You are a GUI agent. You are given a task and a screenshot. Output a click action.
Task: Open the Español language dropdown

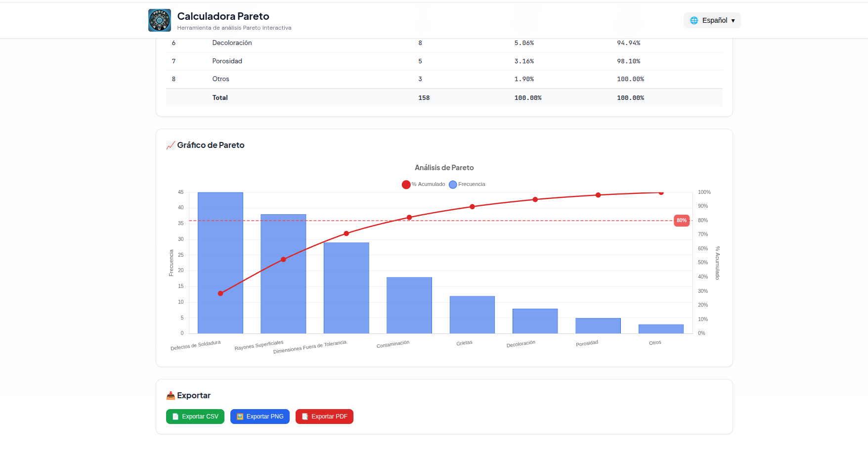[712, 20]
